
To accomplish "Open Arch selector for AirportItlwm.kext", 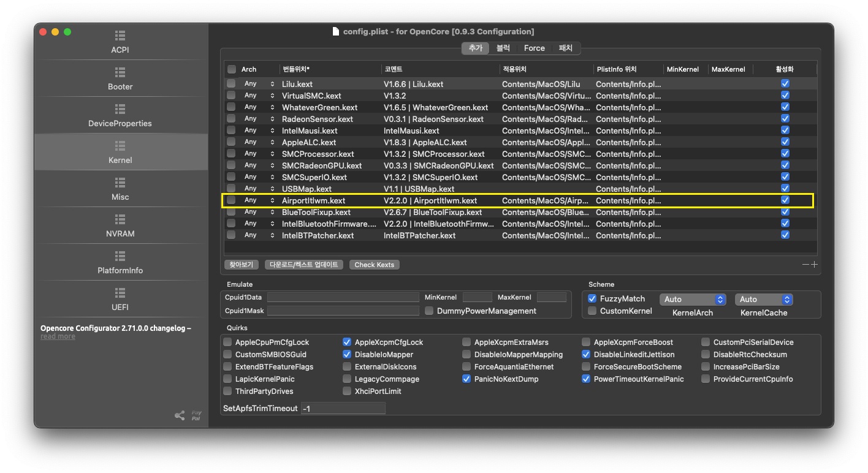I will coord(259,200).
